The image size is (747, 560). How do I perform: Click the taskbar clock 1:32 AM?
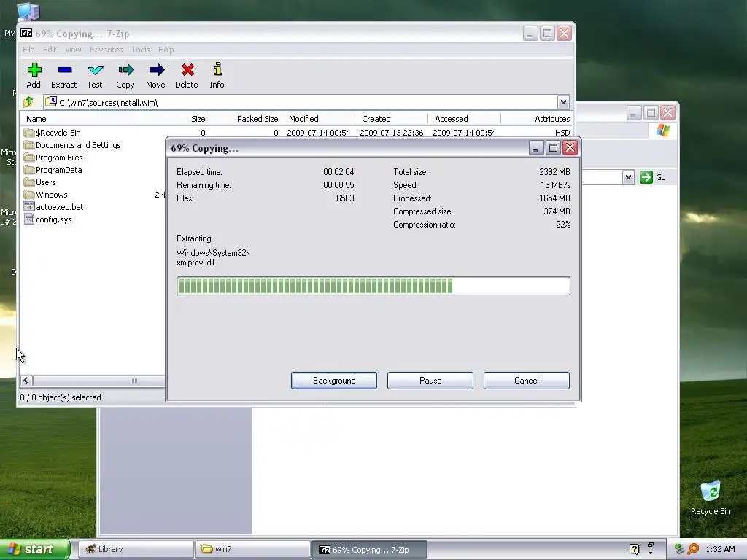coord(720,549)
